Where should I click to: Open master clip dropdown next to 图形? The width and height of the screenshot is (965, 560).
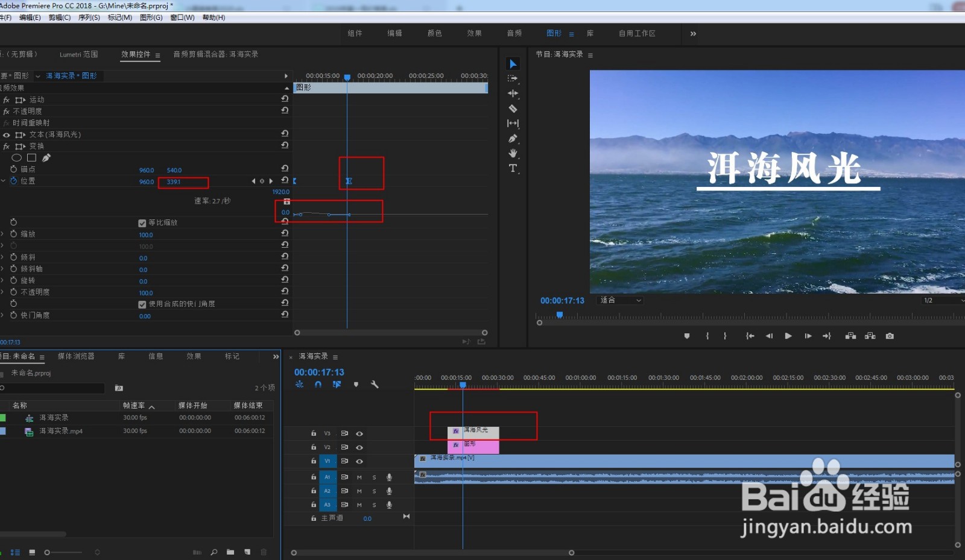click(x=38, y=76)
